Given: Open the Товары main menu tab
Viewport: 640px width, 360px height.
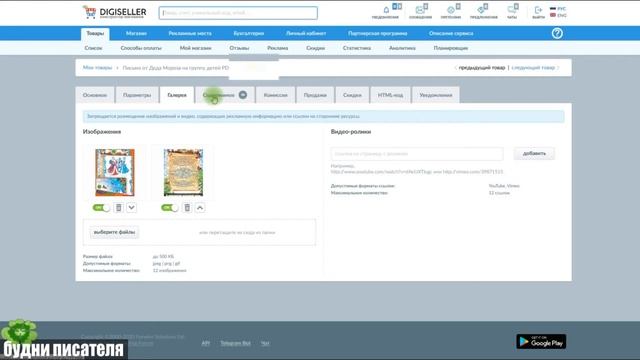Looking at the screenshot, I should (95, 33).
